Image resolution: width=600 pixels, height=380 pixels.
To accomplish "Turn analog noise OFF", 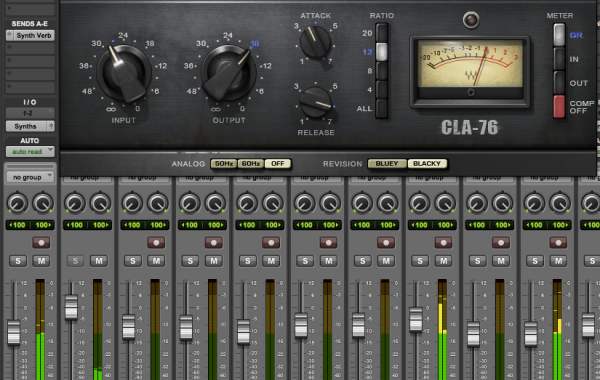I will (277, 164).
